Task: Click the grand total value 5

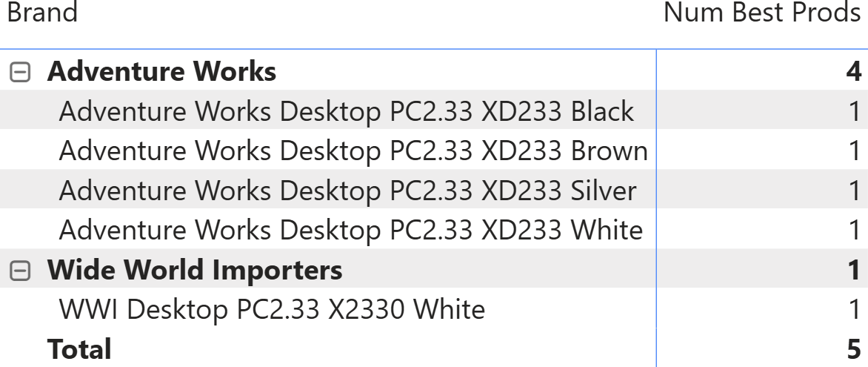Action: click(x=854, y=348)
